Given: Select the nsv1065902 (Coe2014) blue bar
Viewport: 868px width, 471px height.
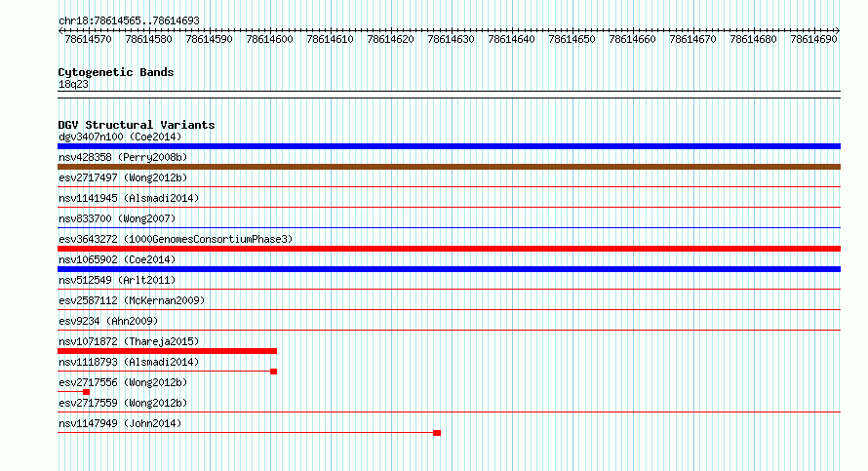Looking at the screenshot, I should [x=449, y=269].
